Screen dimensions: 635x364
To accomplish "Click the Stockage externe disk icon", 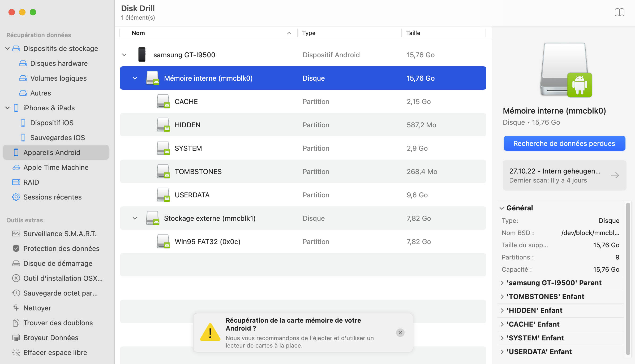I will tap(153, 218).
